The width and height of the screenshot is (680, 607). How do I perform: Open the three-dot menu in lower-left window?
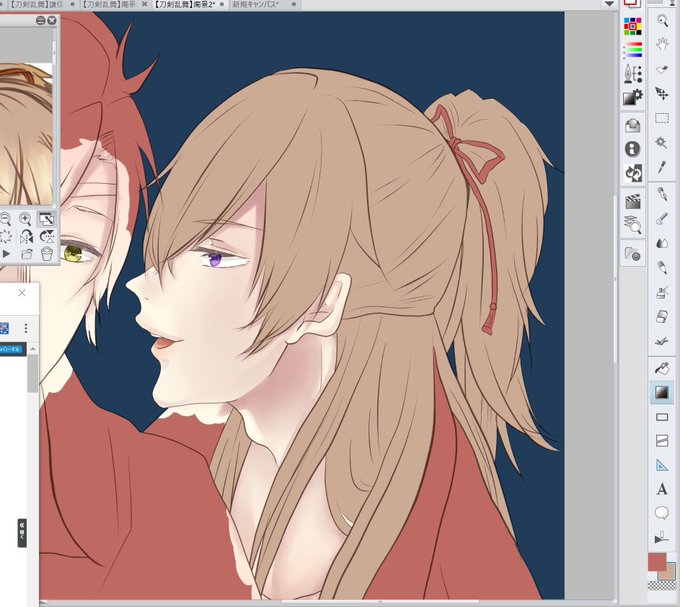pos(26,328)
